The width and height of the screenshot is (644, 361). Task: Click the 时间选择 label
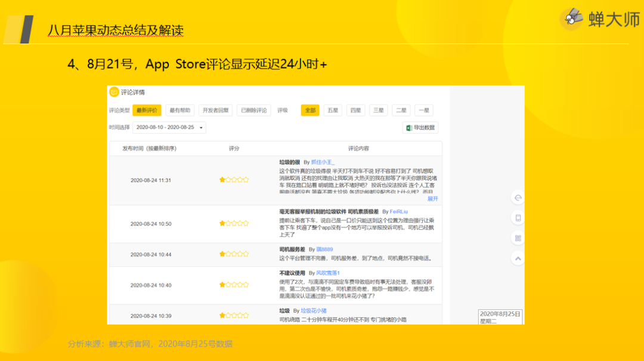coord(119,128)
